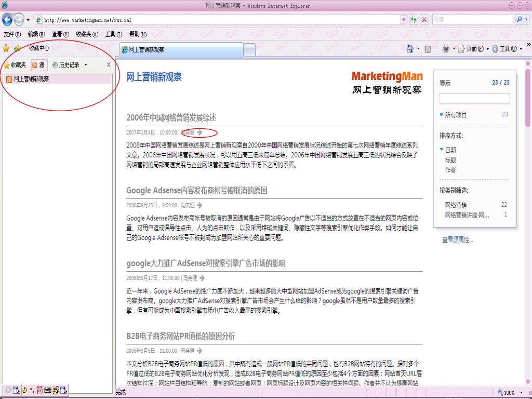Sort the feed by 日期
This screenshot has width=532, height=399.
[x=450, y=150]
